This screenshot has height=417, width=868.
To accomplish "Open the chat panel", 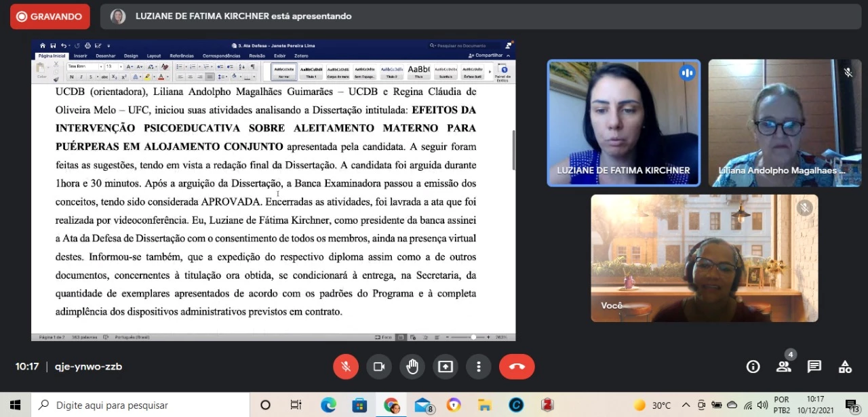I will coord(814,367).
